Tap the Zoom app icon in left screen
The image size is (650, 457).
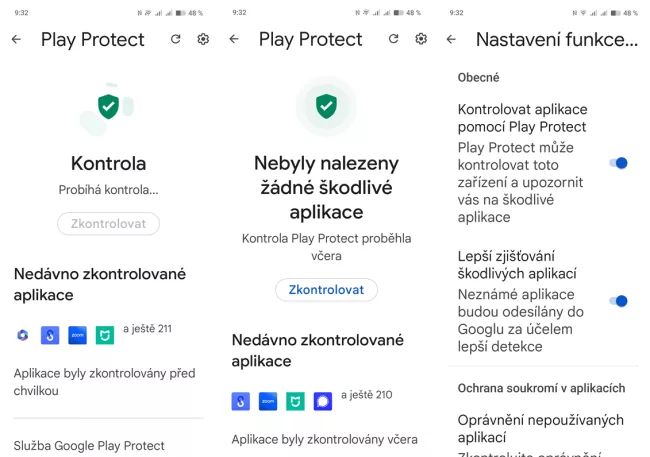(x=77, y=335)
